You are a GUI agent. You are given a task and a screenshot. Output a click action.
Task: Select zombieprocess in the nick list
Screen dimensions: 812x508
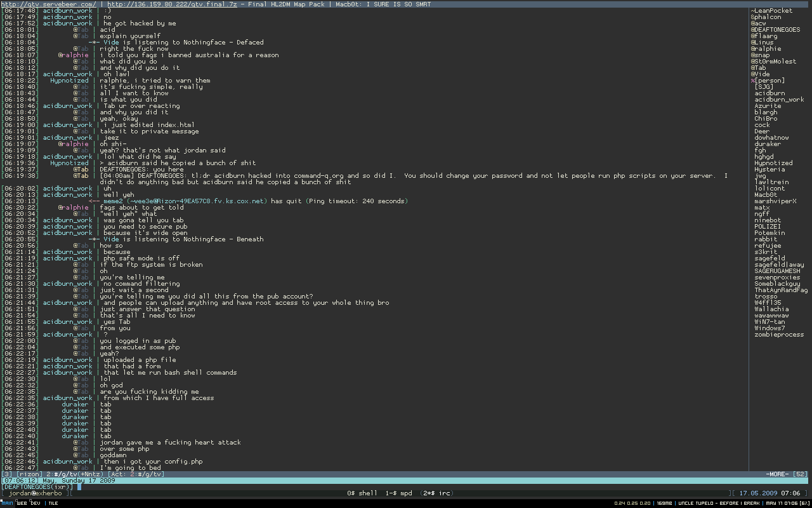[x=779, y=335]
